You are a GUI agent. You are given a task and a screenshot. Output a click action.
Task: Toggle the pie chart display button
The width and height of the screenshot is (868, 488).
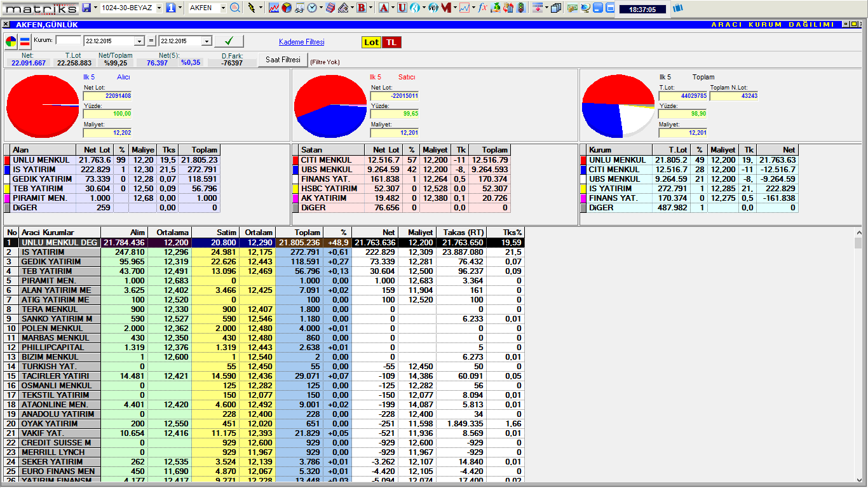[11, 42]
